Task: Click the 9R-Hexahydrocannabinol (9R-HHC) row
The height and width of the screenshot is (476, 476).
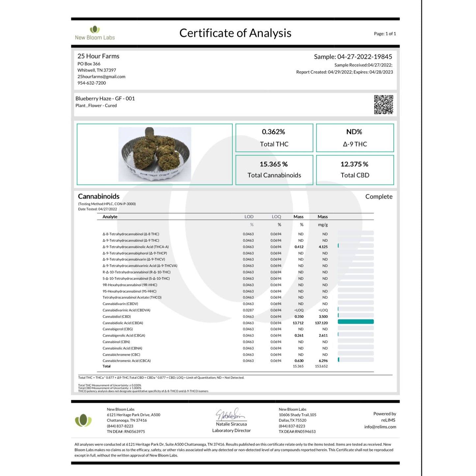Action: click(x=236, y=285)
